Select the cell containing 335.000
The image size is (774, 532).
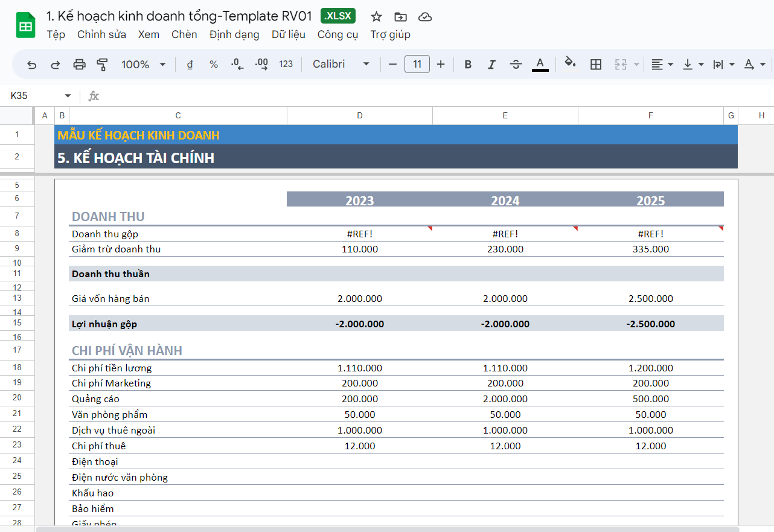pos(651,249)
